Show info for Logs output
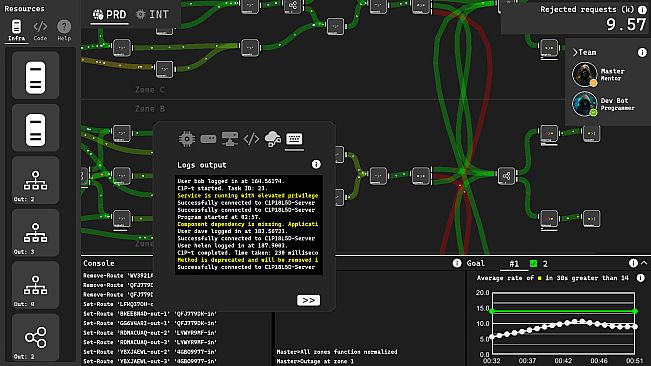Viewport: 651px width, 366px height. tap(316, 164)
